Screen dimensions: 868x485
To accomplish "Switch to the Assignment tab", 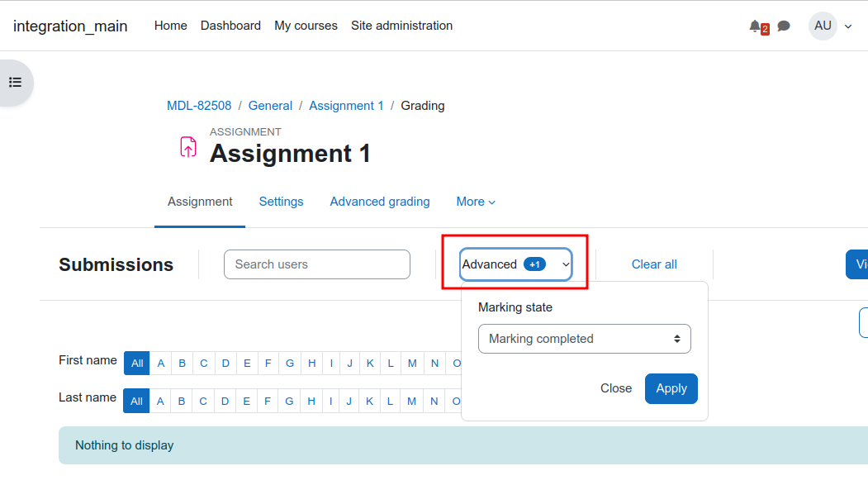I will point(200,202).
